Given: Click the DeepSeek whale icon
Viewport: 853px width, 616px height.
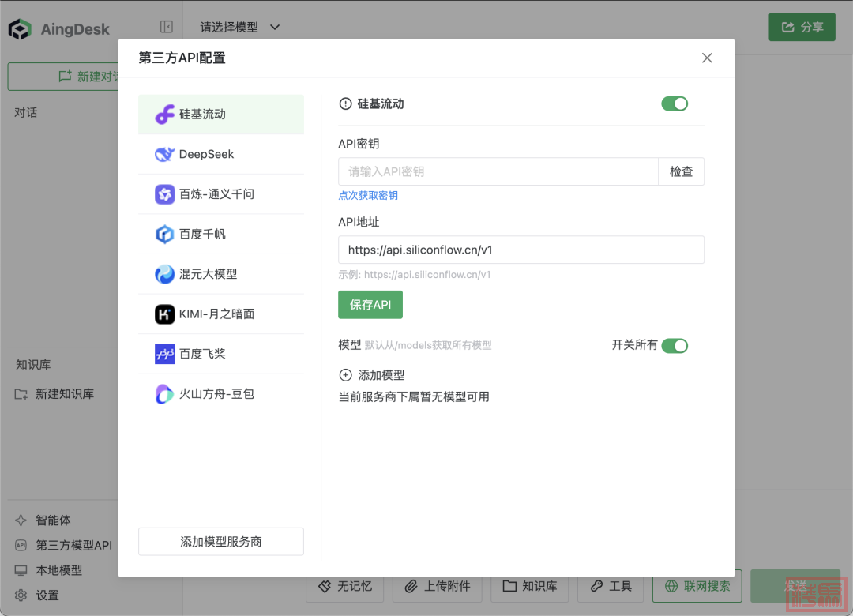Looking at the screenshot, I should click(x=164, y=154).
